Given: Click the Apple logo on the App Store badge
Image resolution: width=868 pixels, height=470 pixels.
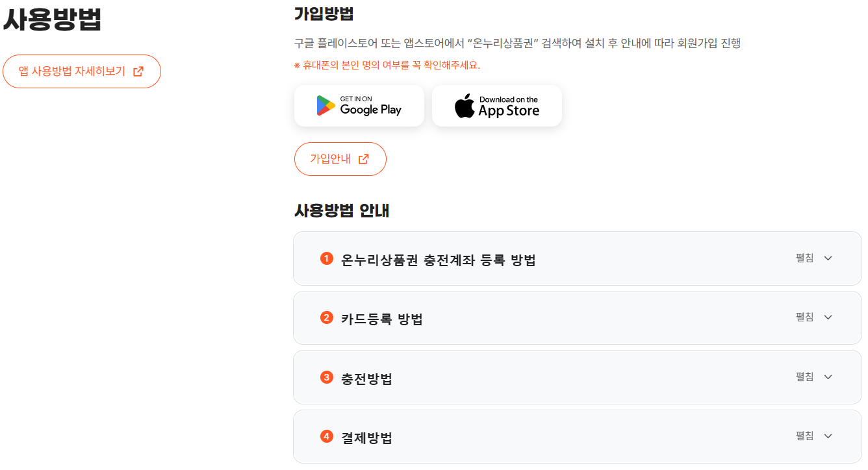Looking at the screenshot, I should pos(465,105).
